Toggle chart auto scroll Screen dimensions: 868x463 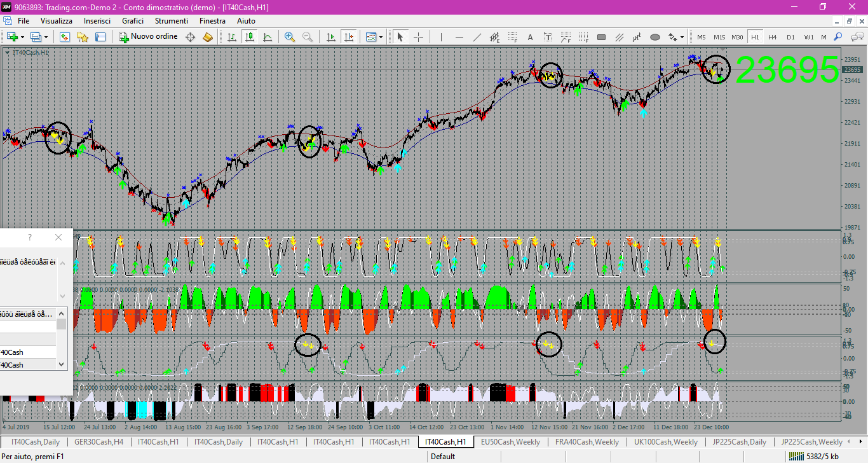330,37
